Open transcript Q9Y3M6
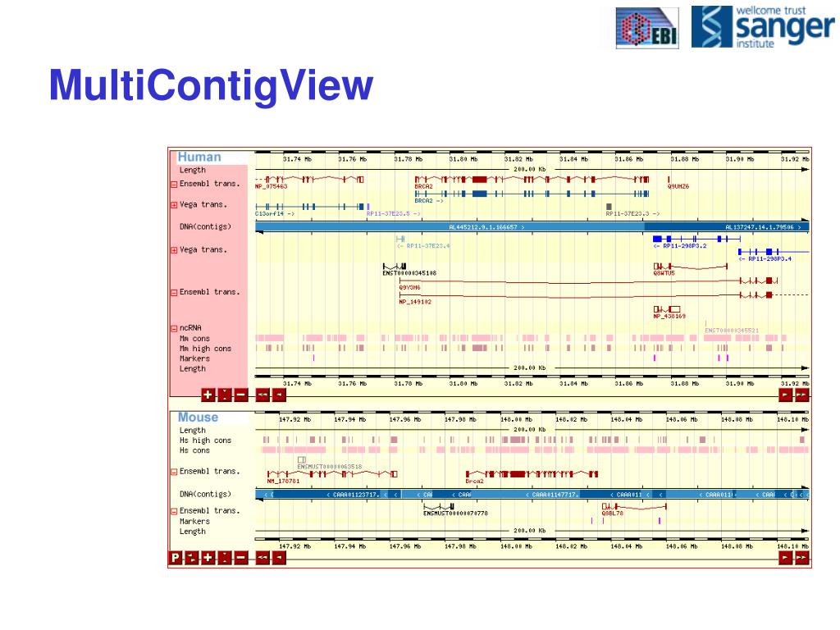 click(410, 287)
